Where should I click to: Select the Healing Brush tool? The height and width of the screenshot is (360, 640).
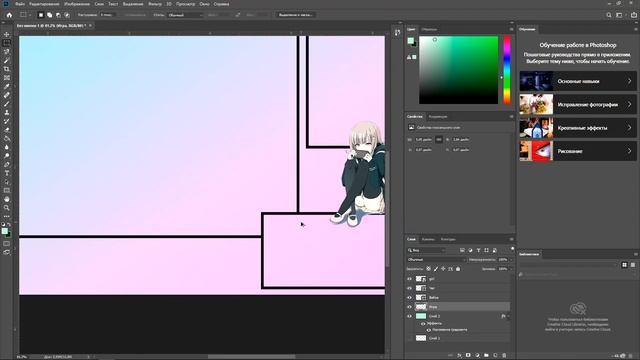[x=7, y=95]
